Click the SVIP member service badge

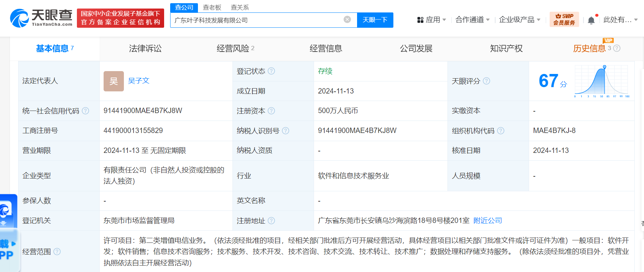pos(564,19)
